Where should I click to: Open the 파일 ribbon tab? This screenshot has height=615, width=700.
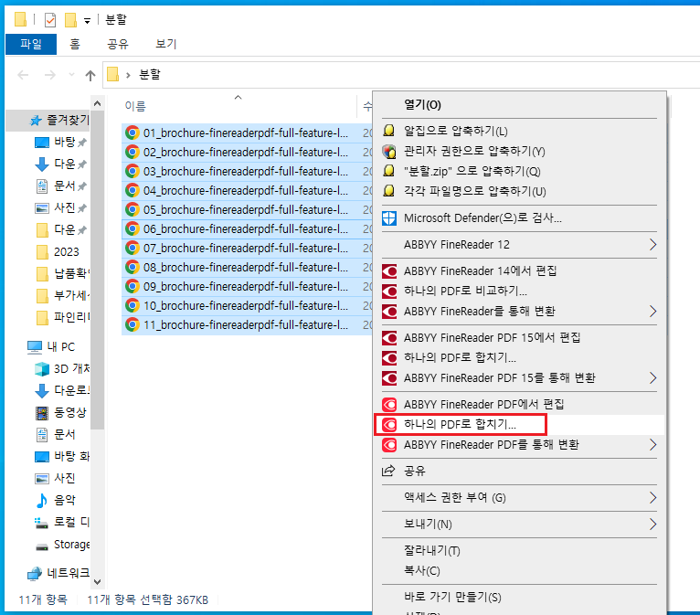[31, 44]
